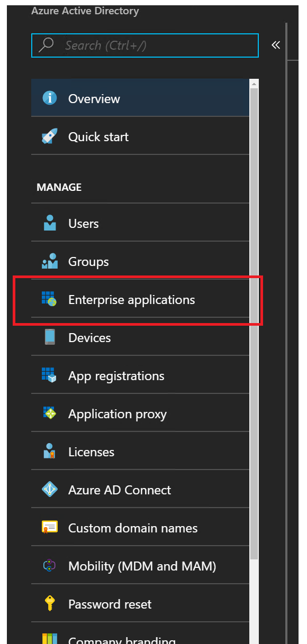307x644 pixels.
Task: Open the Groups blade
Action: click(x=140, y=261)
